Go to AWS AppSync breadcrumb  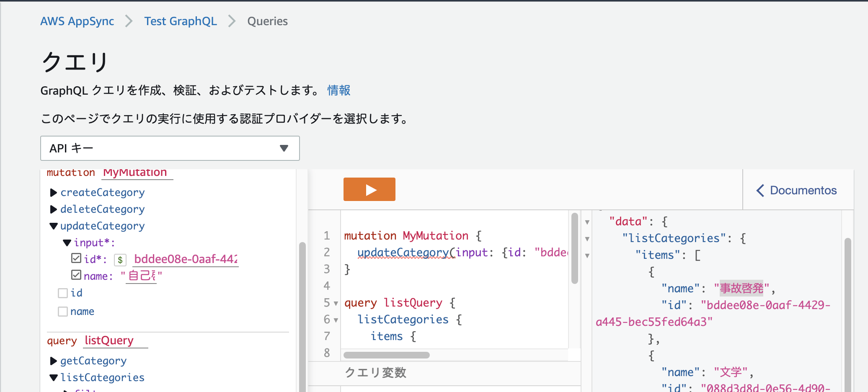pyautogui.click(x=77, y=21)
